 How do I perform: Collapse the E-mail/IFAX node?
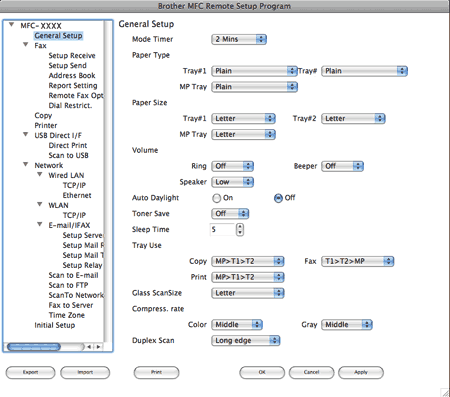(x=40, y=224)
